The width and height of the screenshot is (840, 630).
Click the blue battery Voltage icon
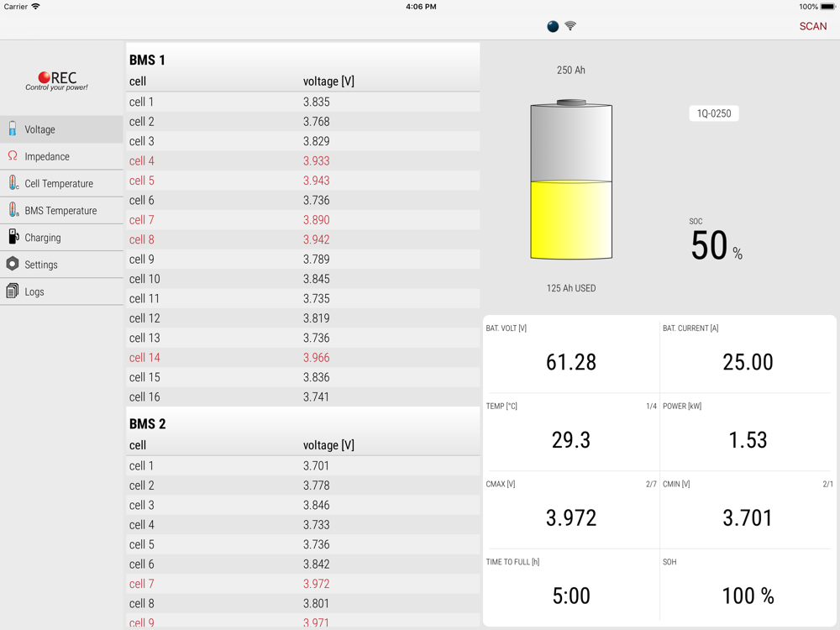tap(13, 129)
